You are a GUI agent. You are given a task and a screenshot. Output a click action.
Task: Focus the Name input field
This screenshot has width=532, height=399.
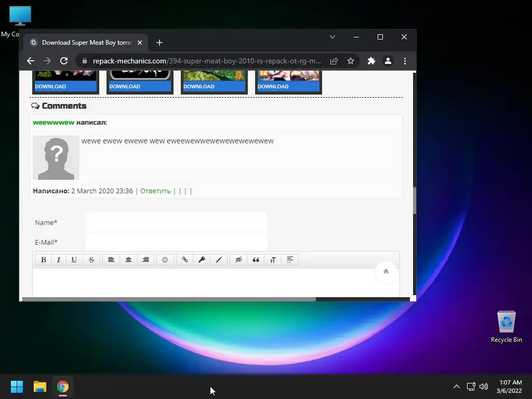[176, 222]
